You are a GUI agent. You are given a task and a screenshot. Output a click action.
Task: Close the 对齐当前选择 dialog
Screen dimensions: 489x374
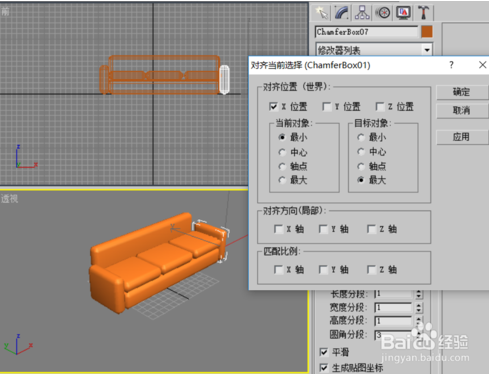(482, 65)
